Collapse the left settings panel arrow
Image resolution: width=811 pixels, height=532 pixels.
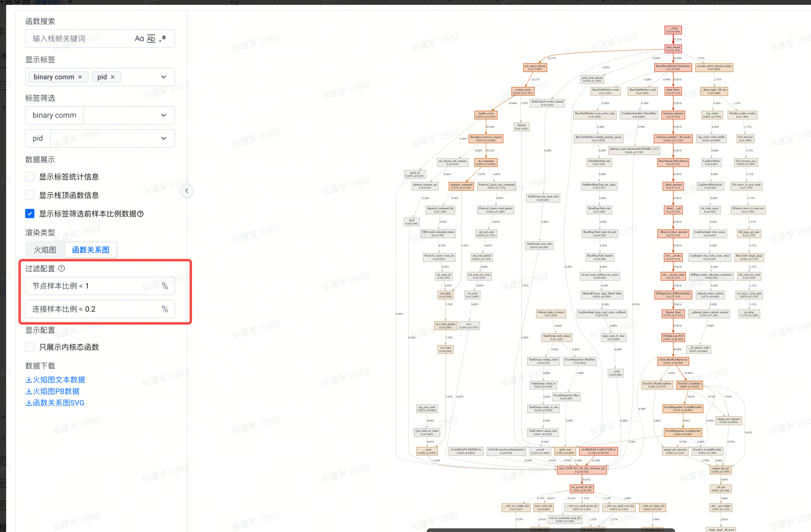187,191
